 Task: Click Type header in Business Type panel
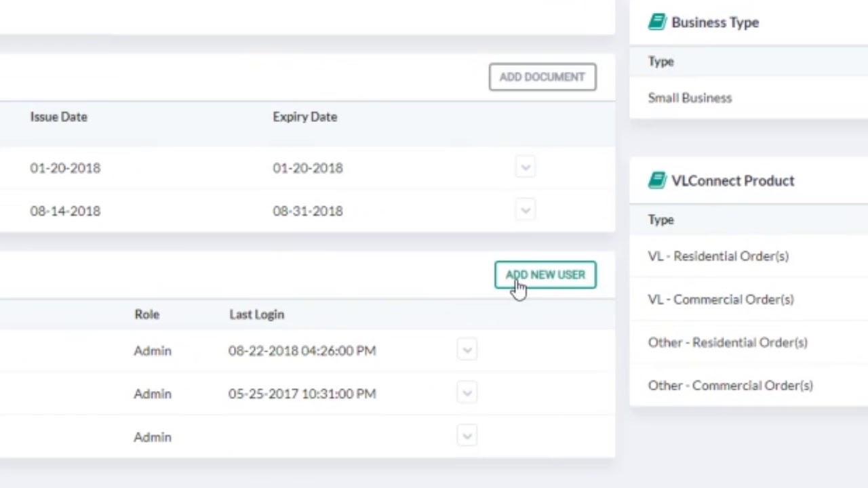(660, 62)
